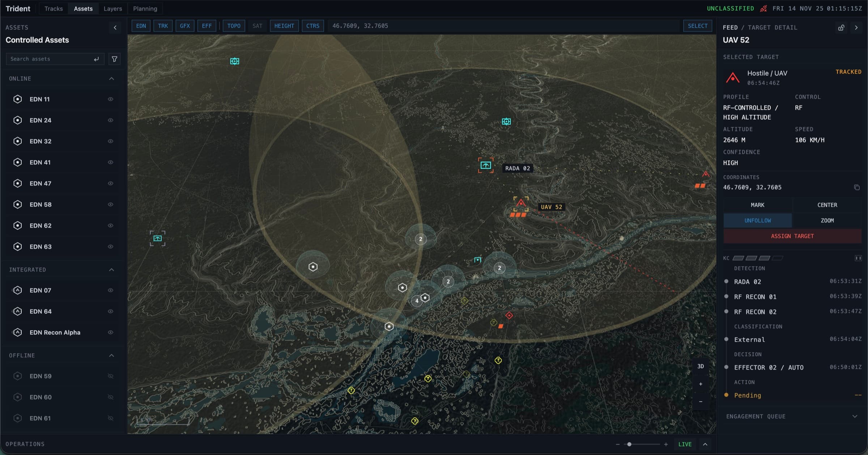Toggle the HEIGHT map layer
The width and height of the screenshot is (868, 455).
coord(284,26)
